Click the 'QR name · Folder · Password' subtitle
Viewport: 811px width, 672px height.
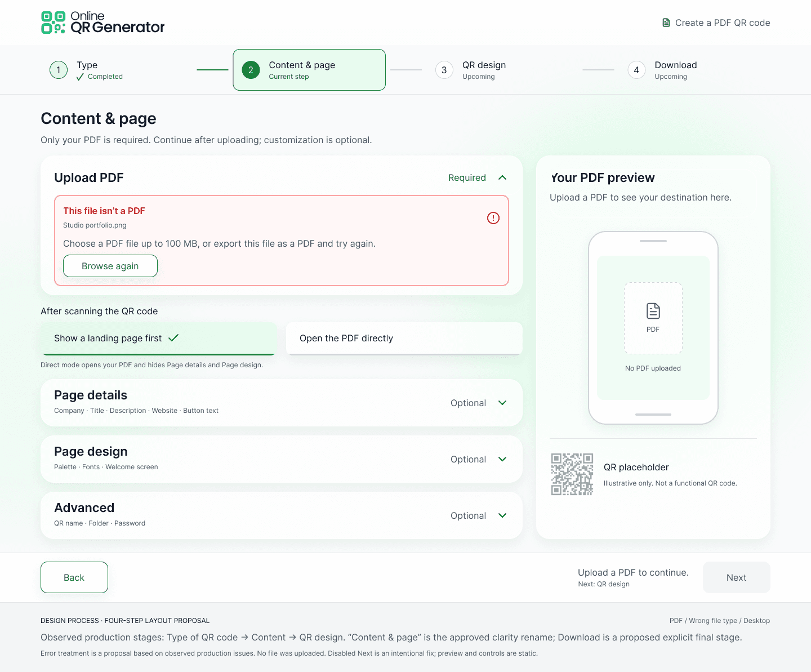[x=100, y=523]
